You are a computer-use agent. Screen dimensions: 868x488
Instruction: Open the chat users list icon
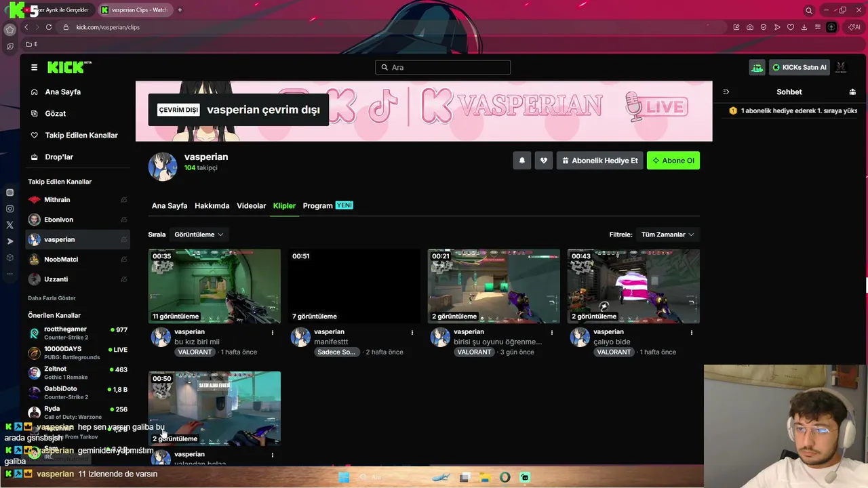(852, 91)
